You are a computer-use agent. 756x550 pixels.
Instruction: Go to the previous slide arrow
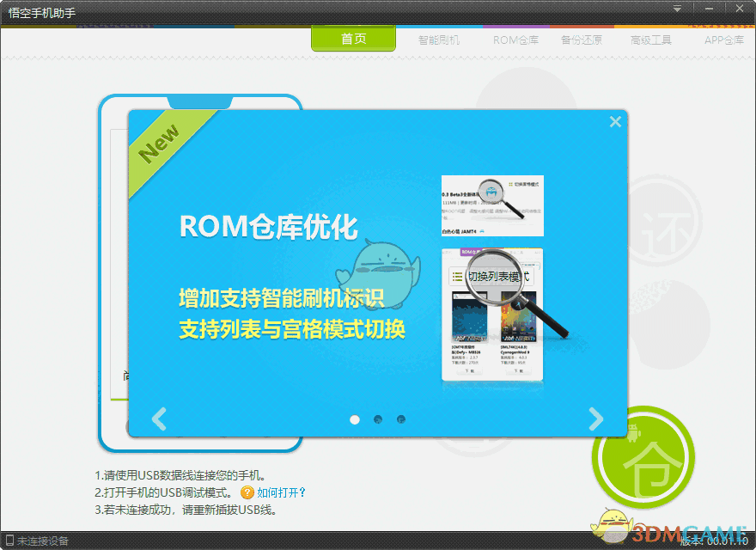[x=159, y=419]
